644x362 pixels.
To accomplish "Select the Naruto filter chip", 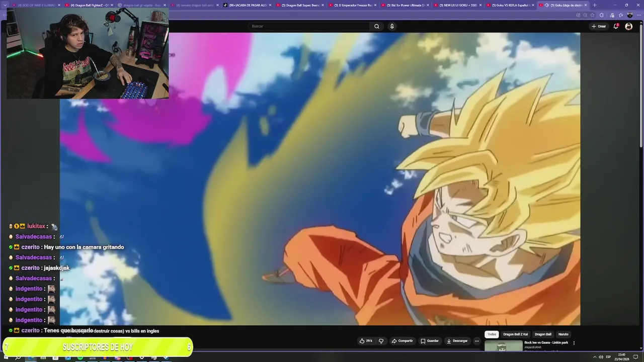I will pos(563,334).
